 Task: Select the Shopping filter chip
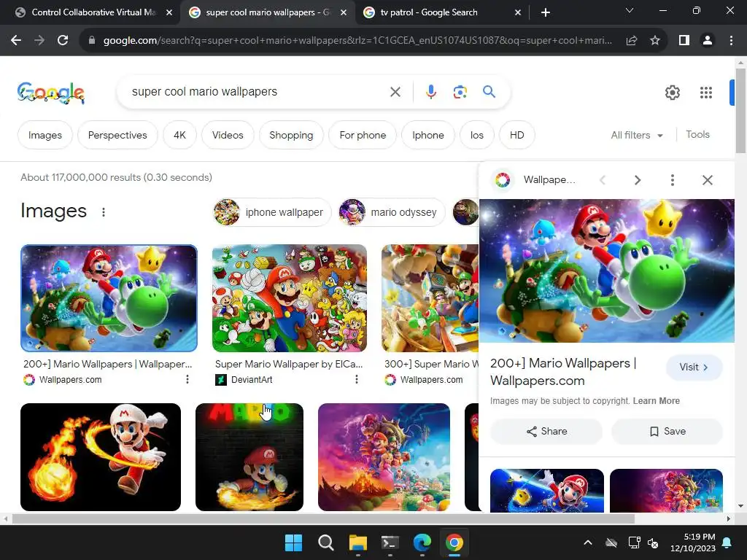[291, 135]
